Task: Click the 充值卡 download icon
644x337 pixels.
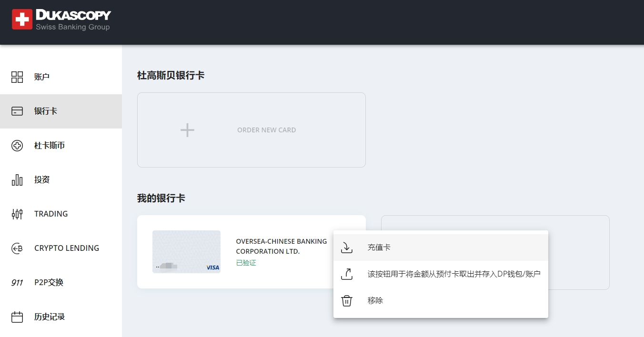Action: click(x=347, y=248)
